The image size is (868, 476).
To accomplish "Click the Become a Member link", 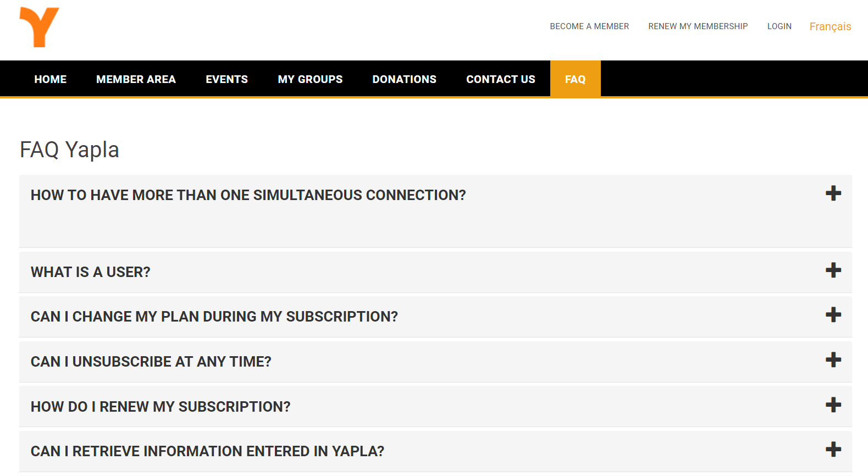I will (x=589, y=26).
